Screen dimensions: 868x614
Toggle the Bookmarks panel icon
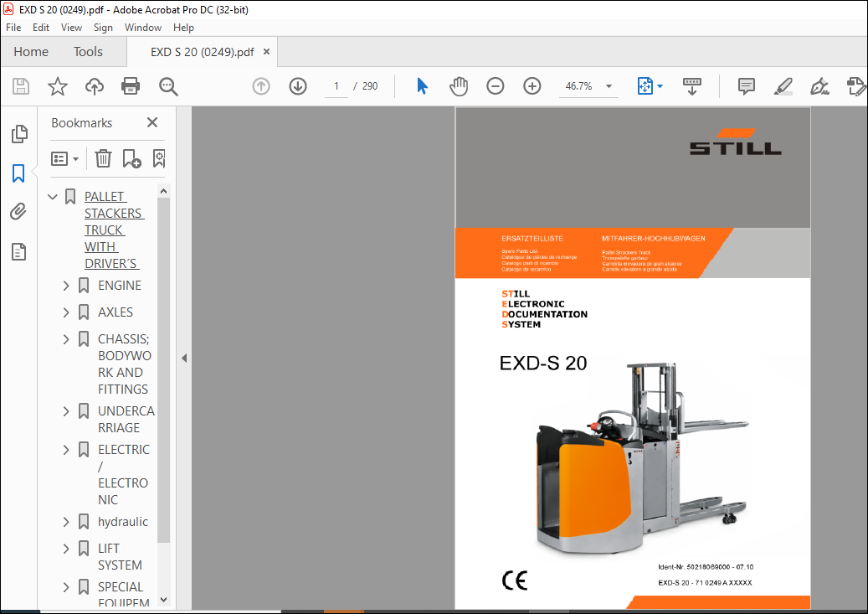coord(18,173)
